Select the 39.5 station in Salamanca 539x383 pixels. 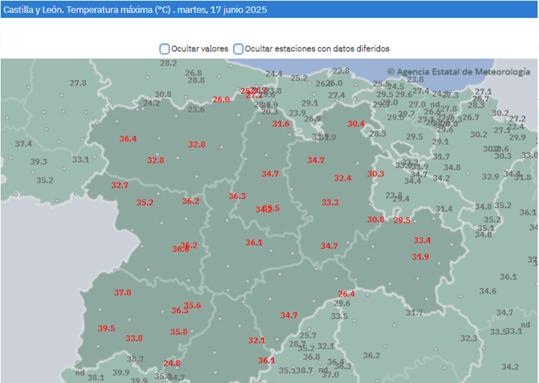106,328
